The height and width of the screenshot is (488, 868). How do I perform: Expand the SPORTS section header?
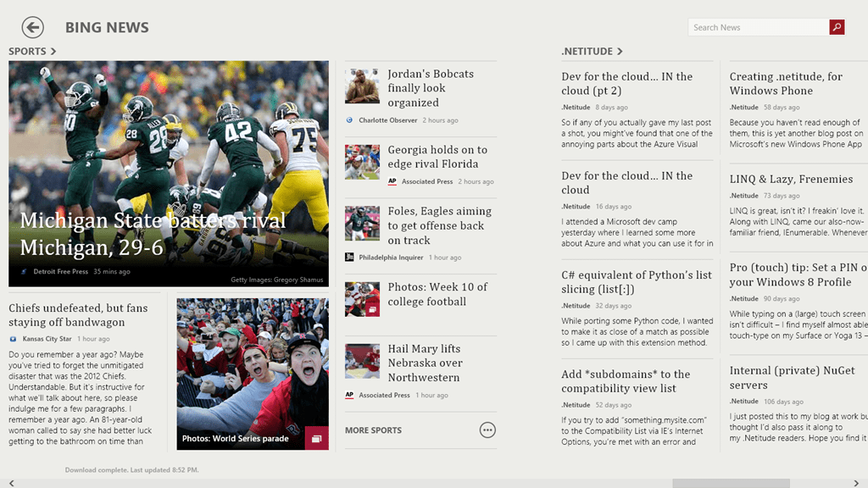pos(32,51)
